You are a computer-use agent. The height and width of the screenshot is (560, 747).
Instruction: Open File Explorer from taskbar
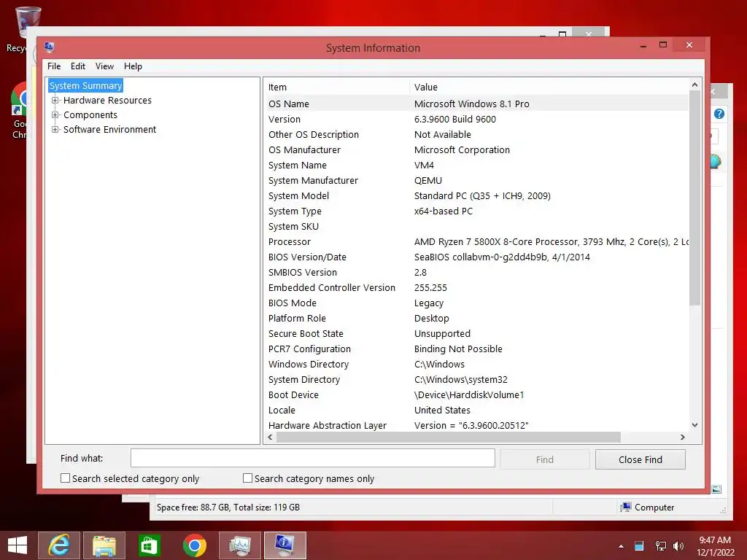(x=104, y=545)
